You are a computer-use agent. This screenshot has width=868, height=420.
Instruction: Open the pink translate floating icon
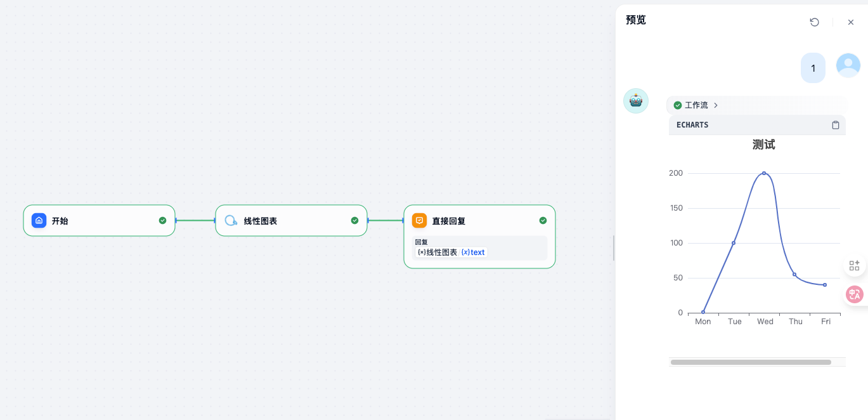coord(855,294)
